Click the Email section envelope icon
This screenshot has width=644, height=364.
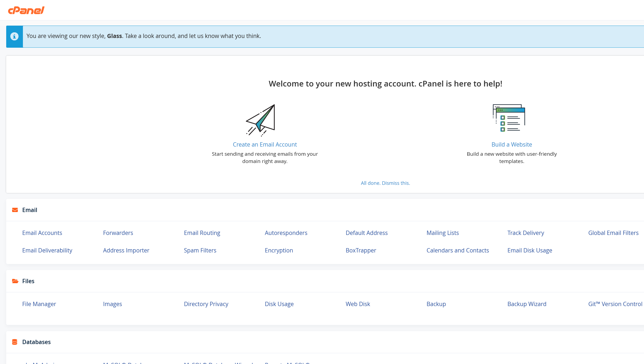pos(15,210)
